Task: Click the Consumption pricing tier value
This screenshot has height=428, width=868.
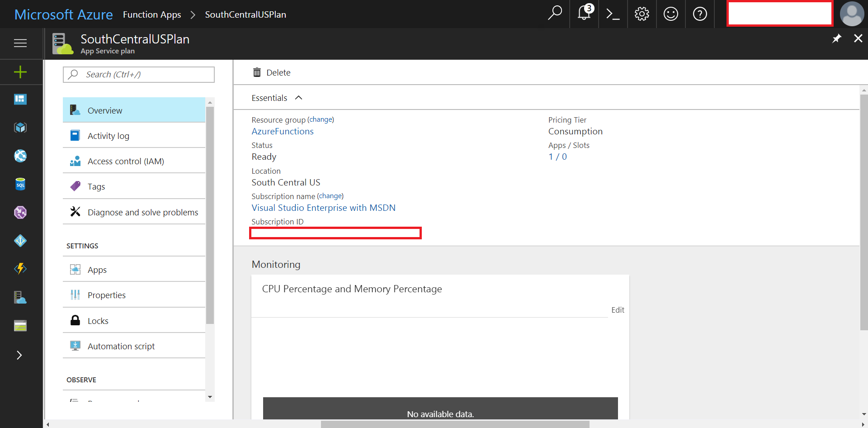Action: pyautogui.click(x=576, y=131)
